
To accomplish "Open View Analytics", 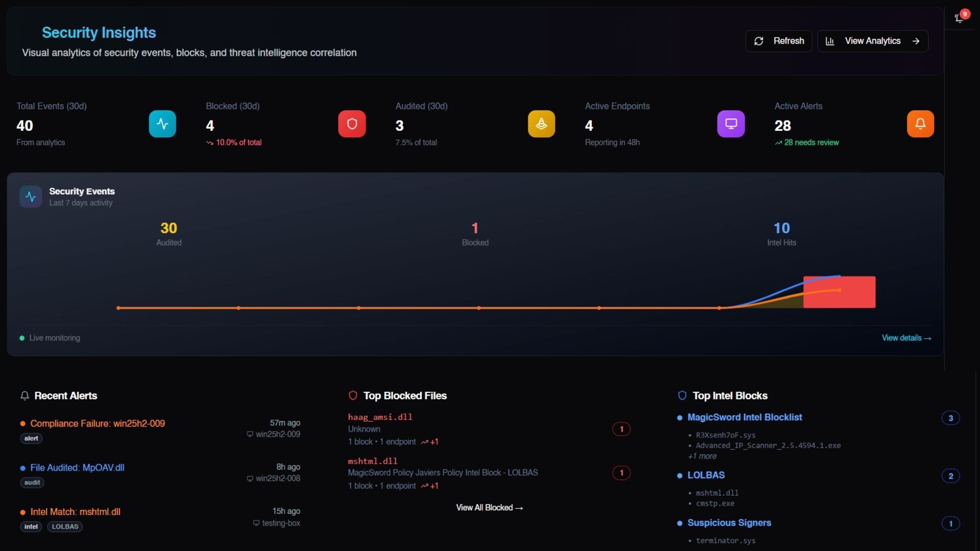I will tap(873, 41).
